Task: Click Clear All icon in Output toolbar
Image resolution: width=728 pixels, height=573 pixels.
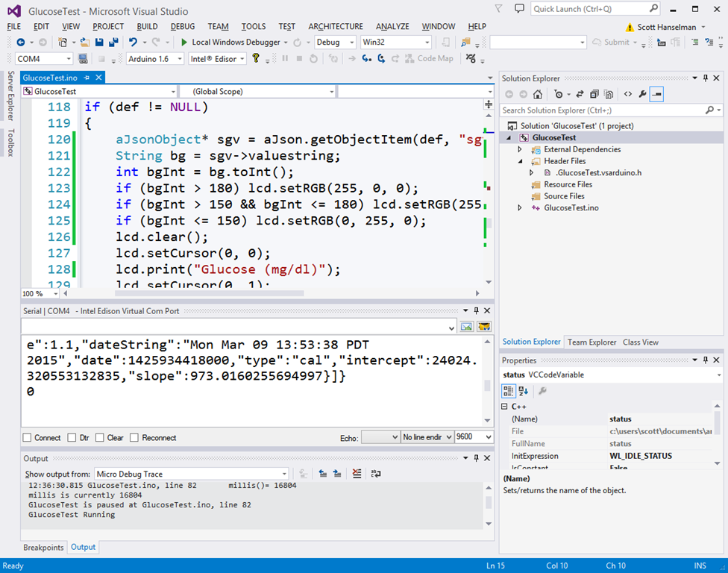Action: pos(357,474)
